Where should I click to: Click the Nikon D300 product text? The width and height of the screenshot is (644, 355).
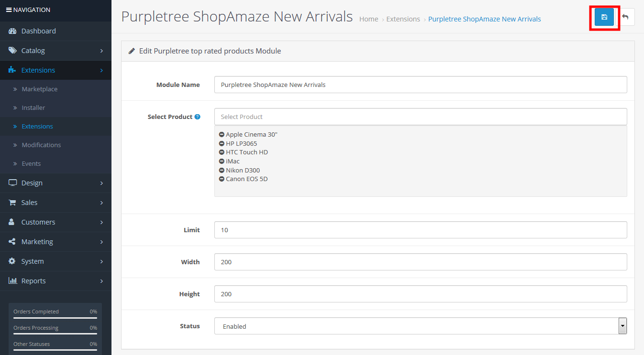pos(243,170)
